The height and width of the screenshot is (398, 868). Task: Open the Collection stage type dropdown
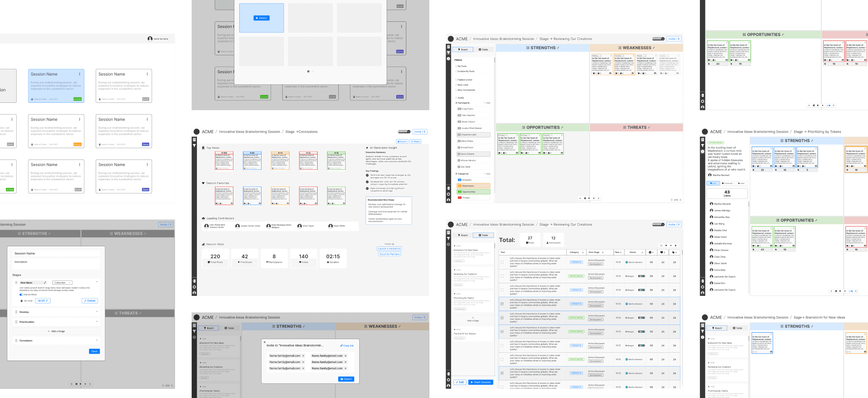pyautogui.click(x=62, y=283)
